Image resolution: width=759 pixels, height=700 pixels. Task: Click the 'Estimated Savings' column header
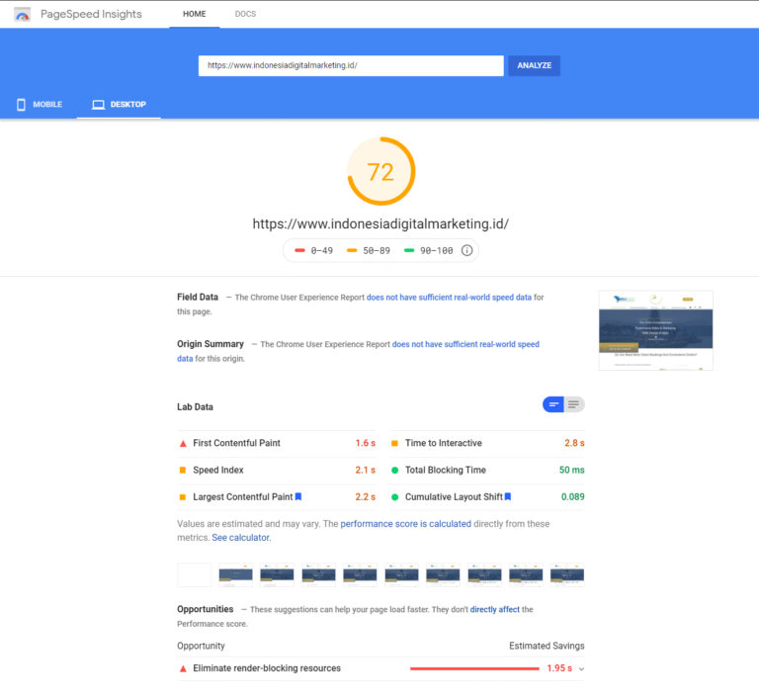click(547, 646)
